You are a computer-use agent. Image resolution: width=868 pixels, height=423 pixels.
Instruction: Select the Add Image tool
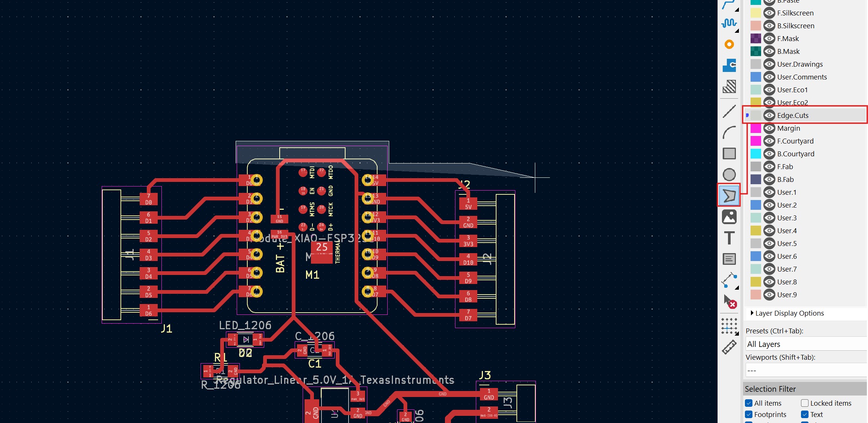(729, 217)
